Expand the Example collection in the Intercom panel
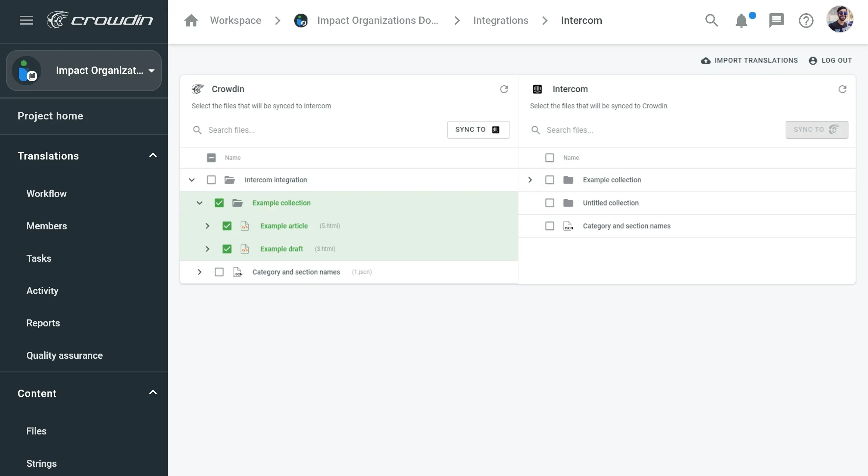 tap(530, 180)
